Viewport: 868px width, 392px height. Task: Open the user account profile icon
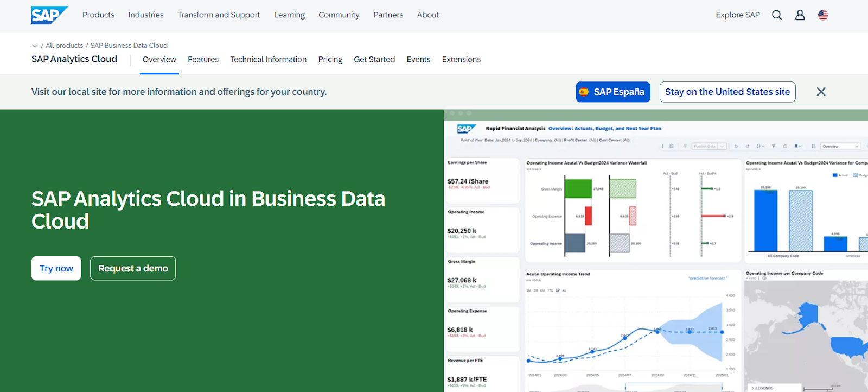tap(800, 15)
